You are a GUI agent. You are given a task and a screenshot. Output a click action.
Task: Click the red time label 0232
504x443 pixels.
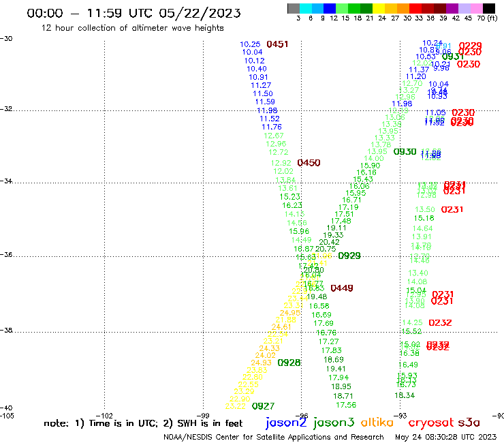[x=441, y=322]
